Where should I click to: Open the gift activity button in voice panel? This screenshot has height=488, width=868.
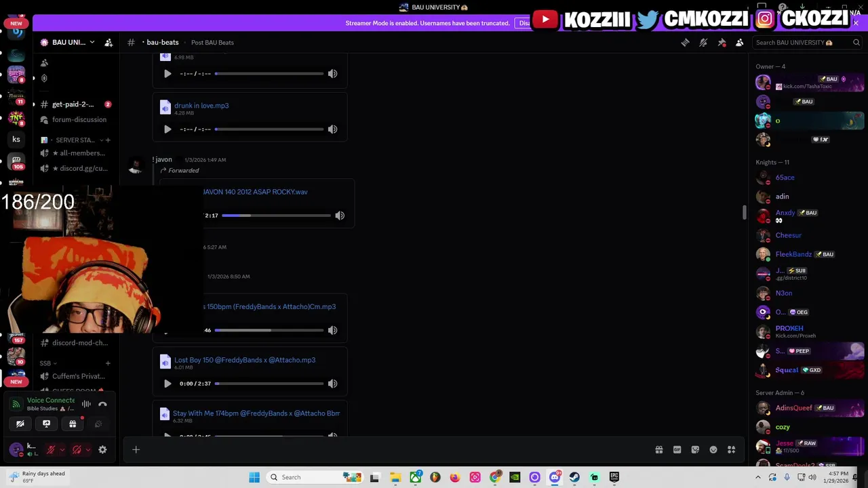(73, 424)
